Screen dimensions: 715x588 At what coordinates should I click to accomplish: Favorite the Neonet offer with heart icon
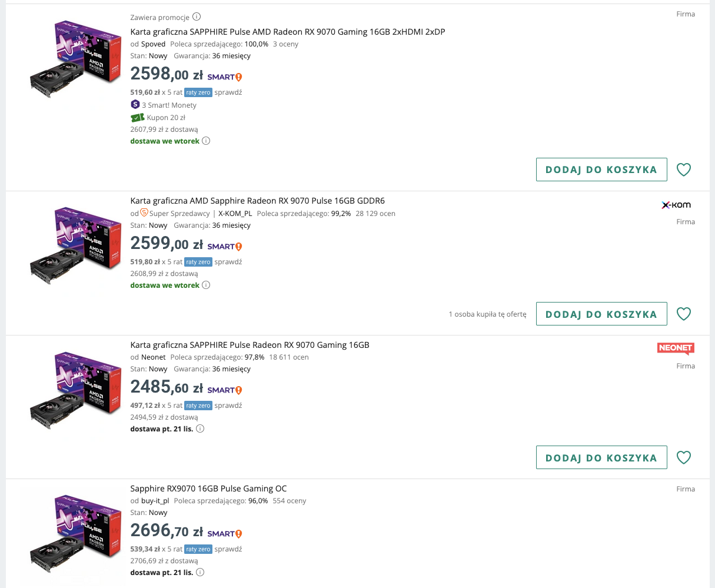click(683, 457)
